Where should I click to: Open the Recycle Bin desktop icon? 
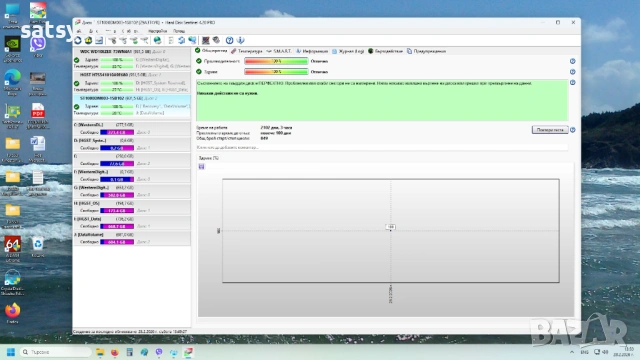pos(38,247)
